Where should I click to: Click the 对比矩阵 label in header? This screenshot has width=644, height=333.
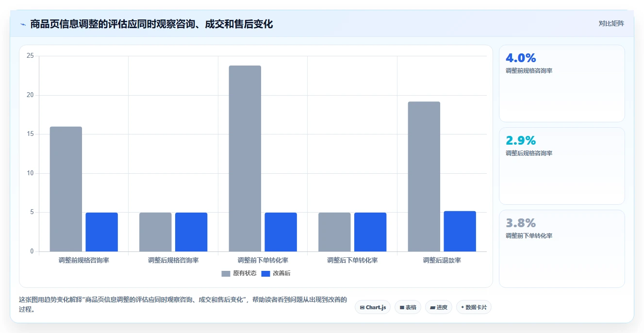click(x=611, y=23)
